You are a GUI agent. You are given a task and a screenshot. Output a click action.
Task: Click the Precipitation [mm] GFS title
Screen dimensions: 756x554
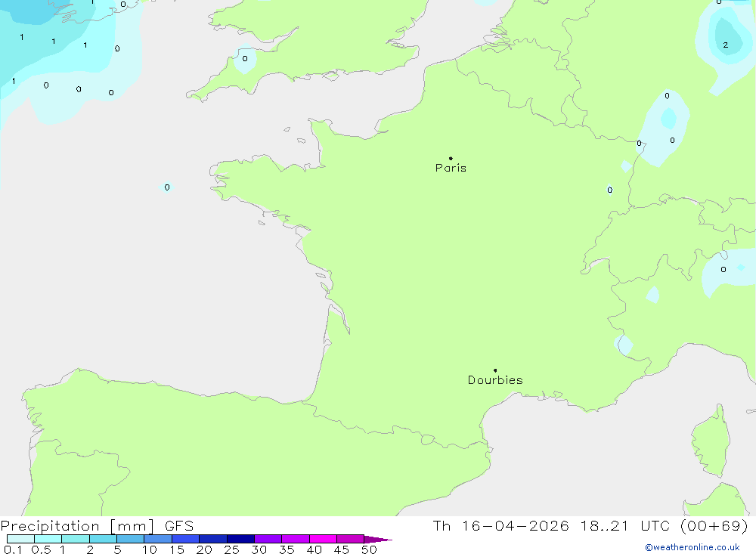tap(97, 526)
